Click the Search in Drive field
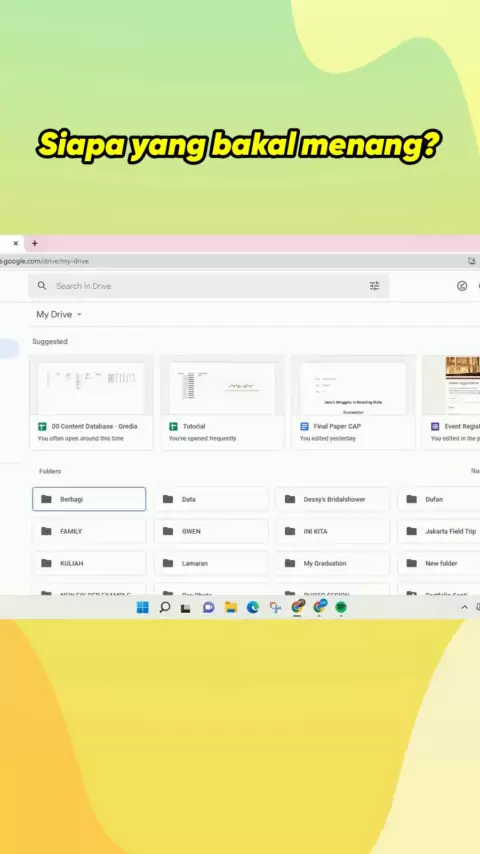Image resolution: width=480 pixels, height=854 pixels. point(209,286)
